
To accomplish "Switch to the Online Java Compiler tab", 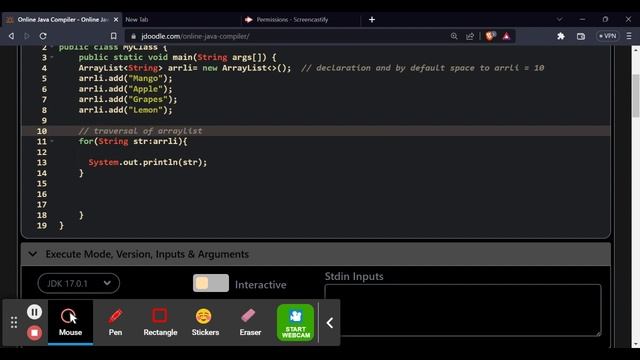I will click(x=62, y=19).
